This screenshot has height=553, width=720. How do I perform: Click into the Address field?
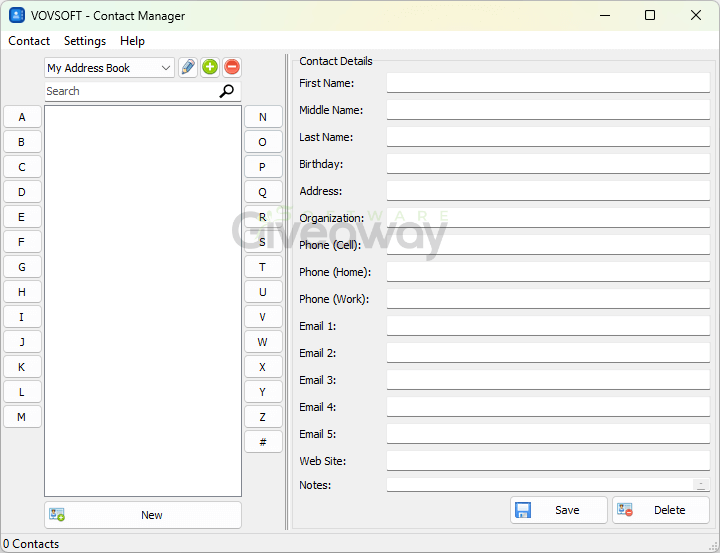[x=548, y=191]
